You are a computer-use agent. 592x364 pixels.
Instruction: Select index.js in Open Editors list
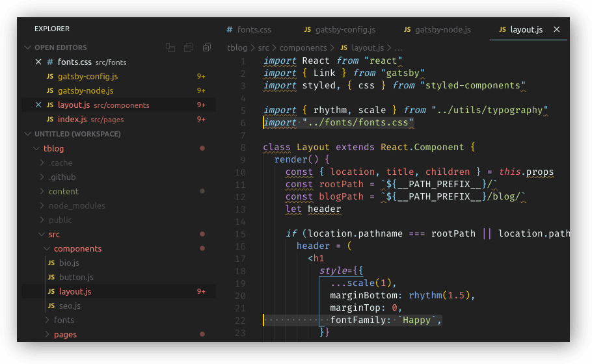coord(72,120)
